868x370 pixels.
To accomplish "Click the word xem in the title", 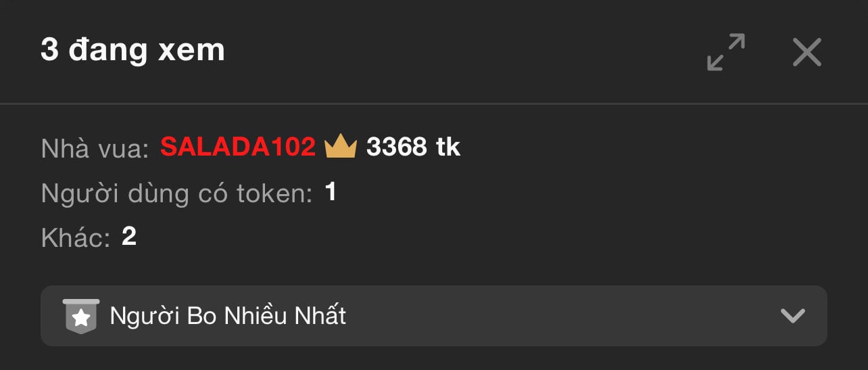I will [x=191, y=51].
